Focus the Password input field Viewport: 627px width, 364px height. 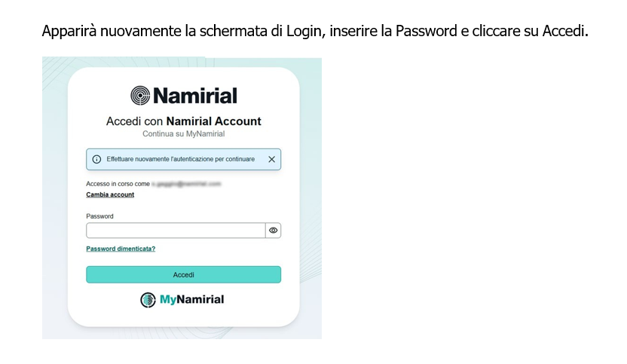tap(176, 231)
